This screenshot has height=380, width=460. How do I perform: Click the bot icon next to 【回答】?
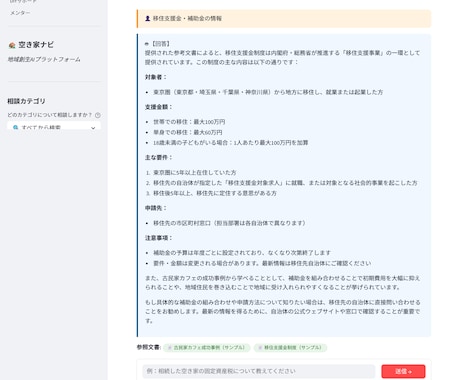[147, 44]
